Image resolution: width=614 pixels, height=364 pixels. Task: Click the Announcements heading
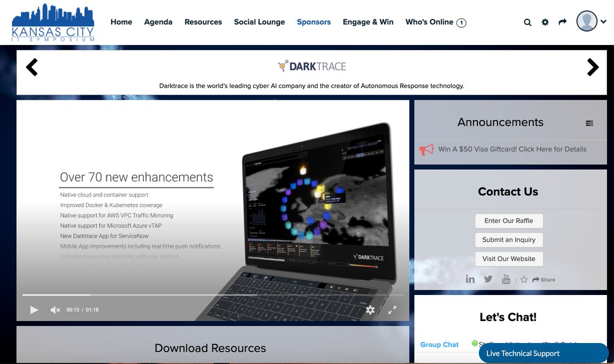(x=500, y=122)
